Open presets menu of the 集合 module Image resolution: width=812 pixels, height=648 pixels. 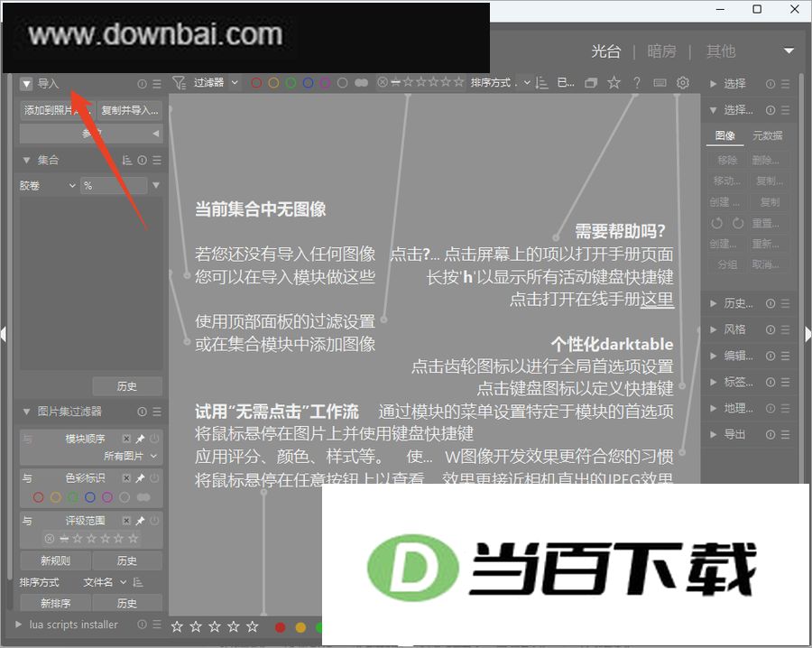click(x=157, y=161)
